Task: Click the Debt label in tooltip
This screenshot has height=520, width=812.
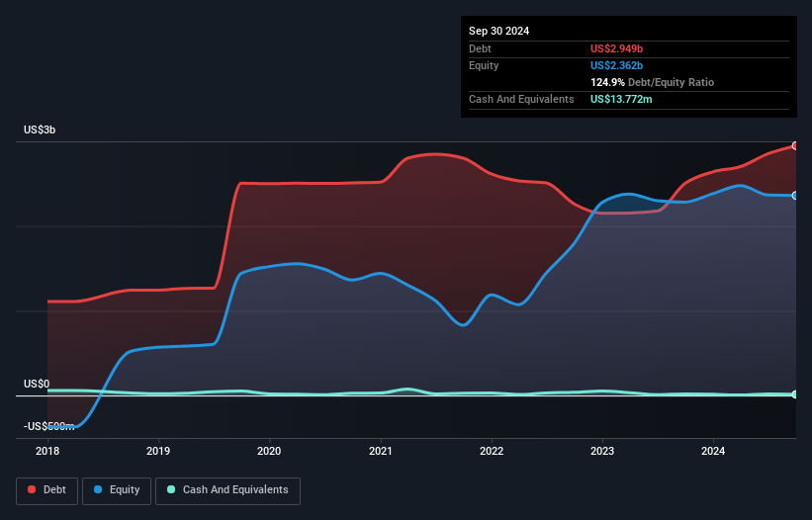Action: [x=480, y=48]
